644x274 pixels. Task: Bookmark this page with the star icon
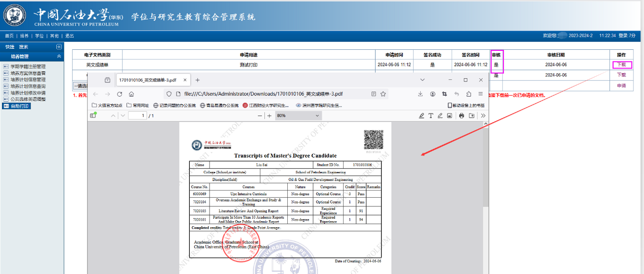[x=383, y=94]
